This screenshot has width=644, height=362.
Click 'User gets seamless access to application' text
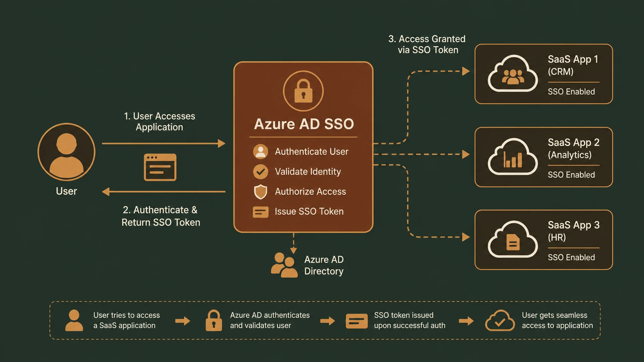point(557,320)
